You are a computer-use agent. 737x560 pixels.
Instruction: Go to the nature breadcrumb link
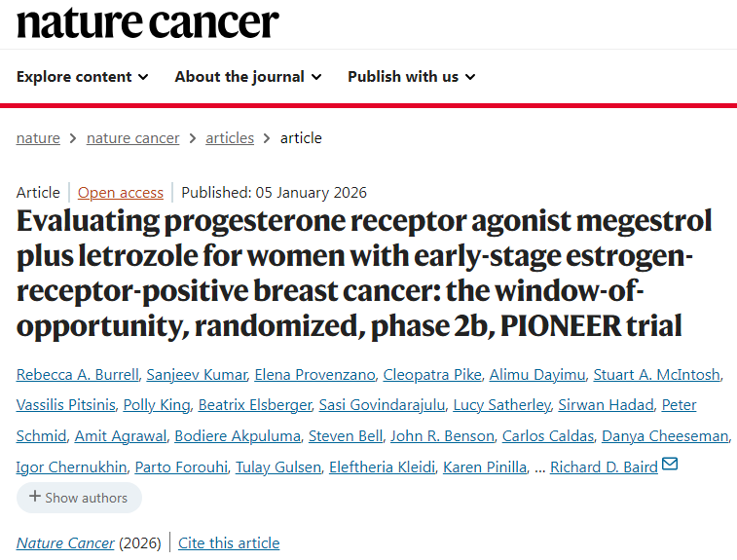(38, 138)
